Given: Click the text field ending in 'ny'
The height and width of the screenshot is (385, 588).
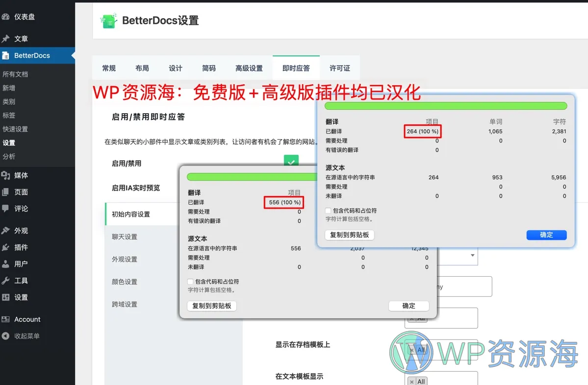Looking at the screenshot, I should pos(464,287).
